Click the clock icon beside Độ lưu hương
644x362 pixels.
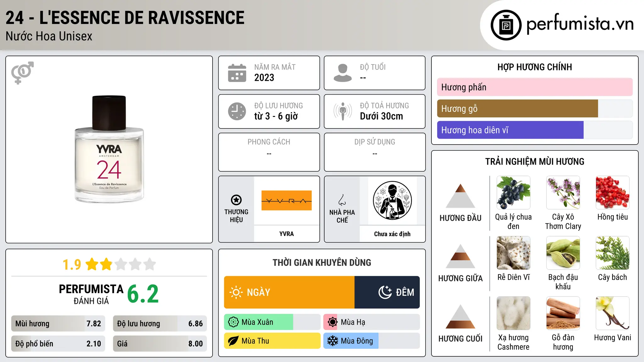click(x=237, y=111)
